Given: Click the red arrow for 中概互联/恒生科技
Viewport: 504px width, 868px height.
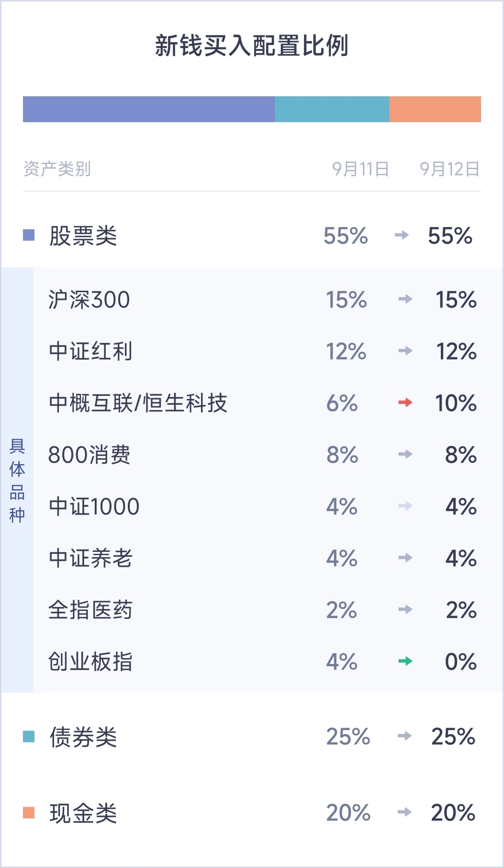Looking at the screenshot, I should click(405, 402).
